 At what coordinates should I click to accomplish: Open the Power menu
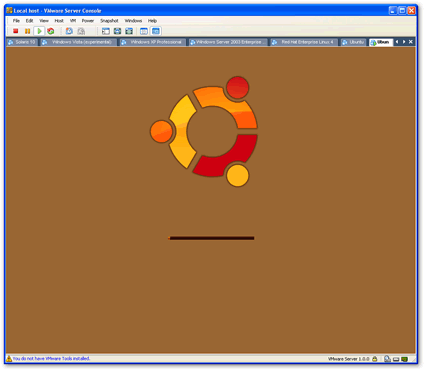88,21
